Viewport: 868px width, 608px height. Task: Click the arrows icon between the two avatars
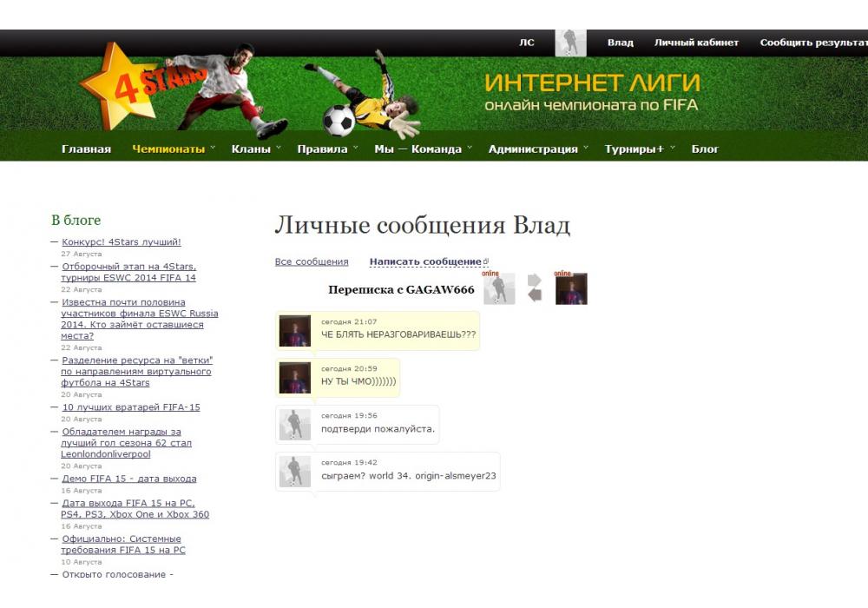coord(535,288)
